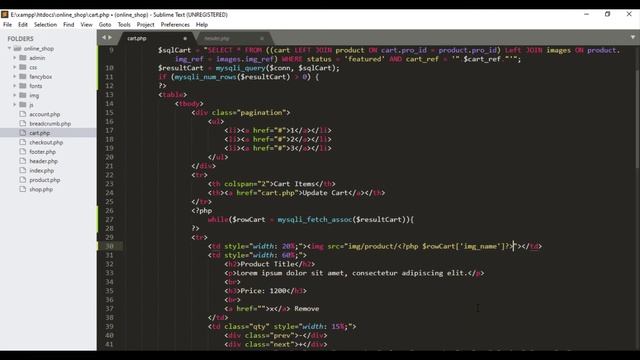Expand the css folder
The image size is (640, 360).
(15, 67)
